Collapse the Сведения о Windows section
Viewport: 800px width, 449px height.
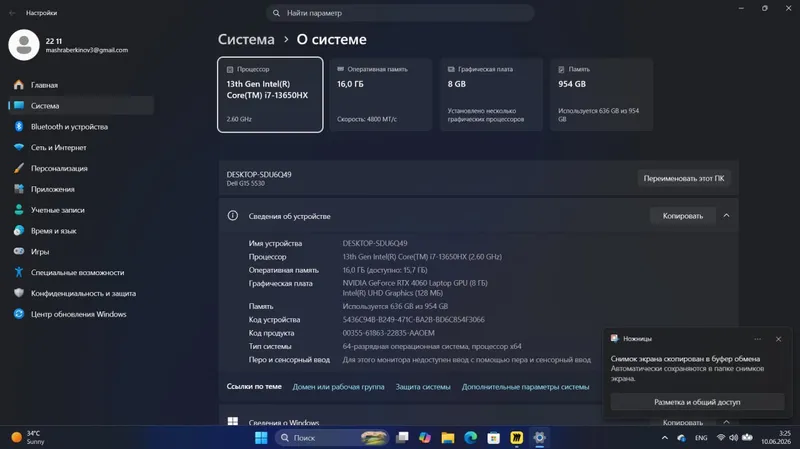tap(727, 422)
